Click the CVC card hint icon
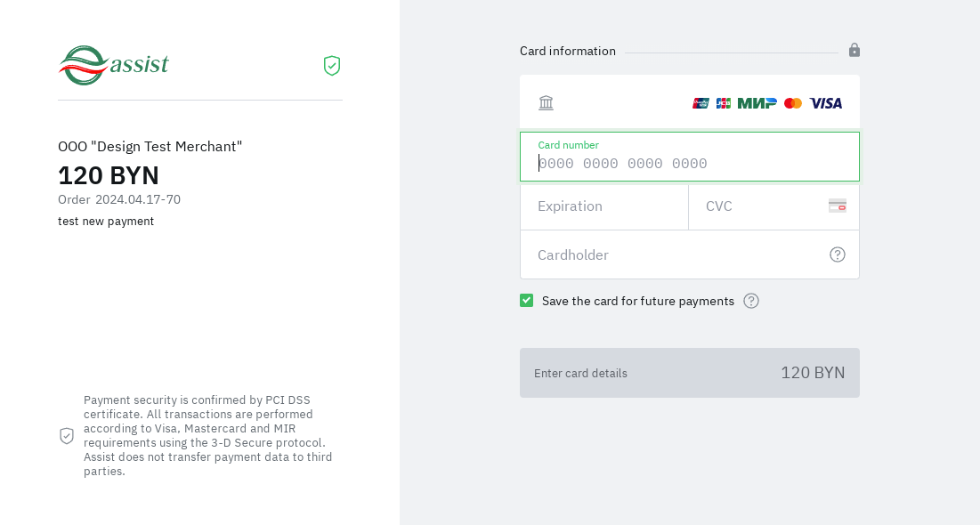 point(837,206)
